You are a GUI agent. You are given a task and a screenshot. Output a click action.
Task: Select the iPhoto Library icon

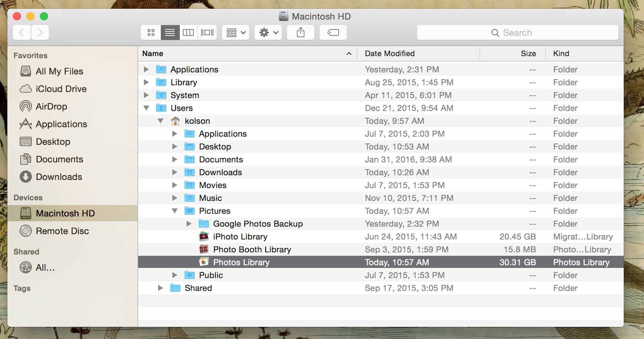point(204,236)
